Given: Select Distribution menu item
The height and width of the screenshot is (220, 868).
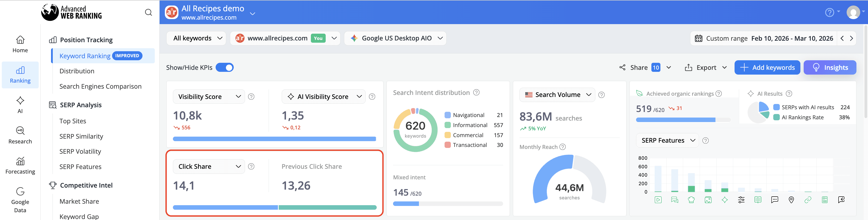Looking at the screenshot, I should coord(77,71).
